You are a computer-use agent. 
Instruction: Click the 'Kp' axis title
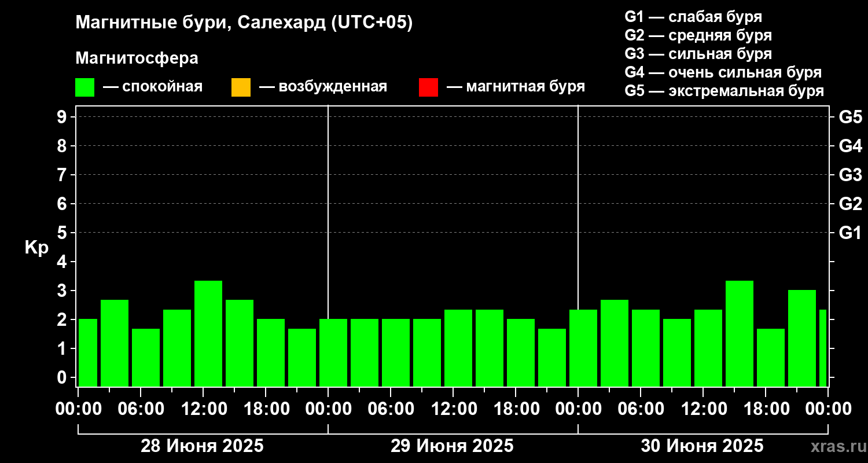point(36,248)
